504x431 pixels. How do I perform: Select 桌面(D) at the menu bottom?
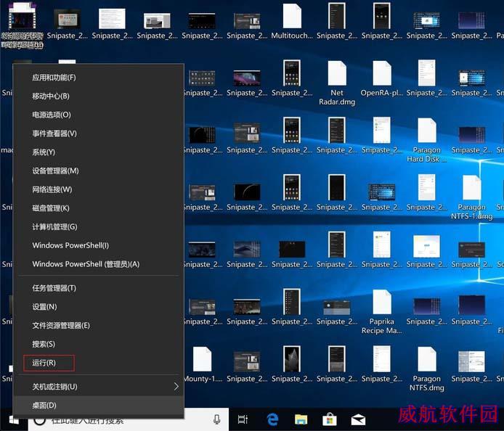click(x=44, y=406)
